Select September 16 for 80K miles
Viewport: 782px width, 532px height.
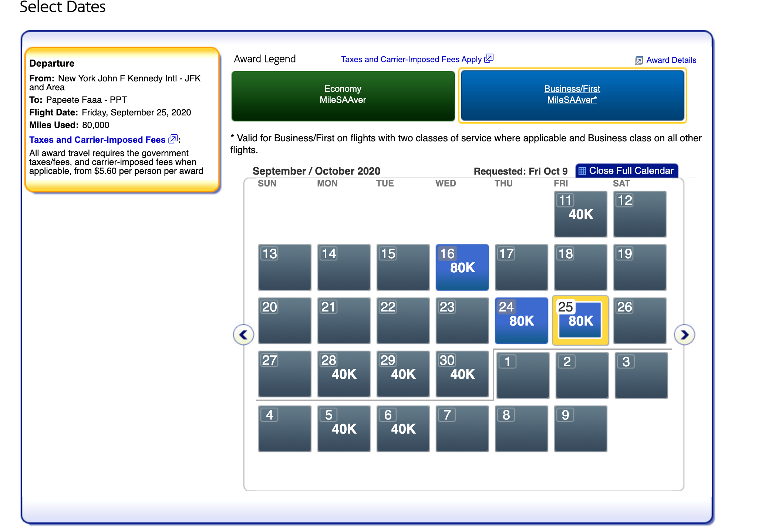[462, 267]
